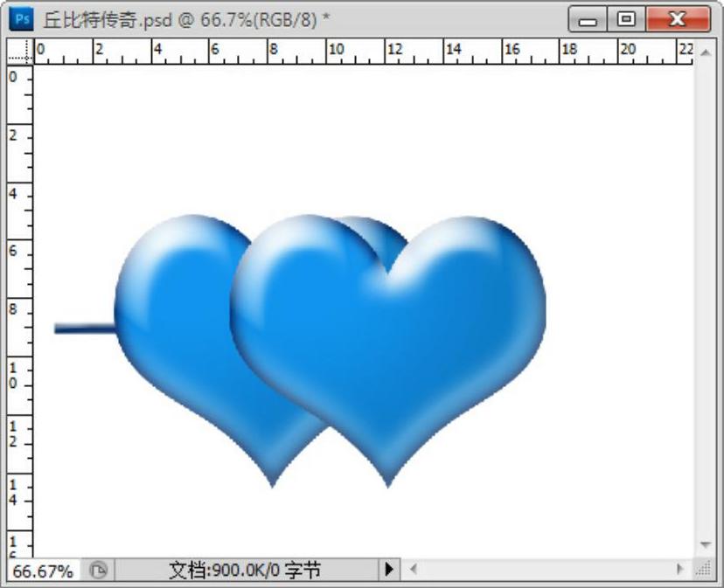Click the dark blue arrow line
Screen dimensions: 724x588
coord(83,329)
